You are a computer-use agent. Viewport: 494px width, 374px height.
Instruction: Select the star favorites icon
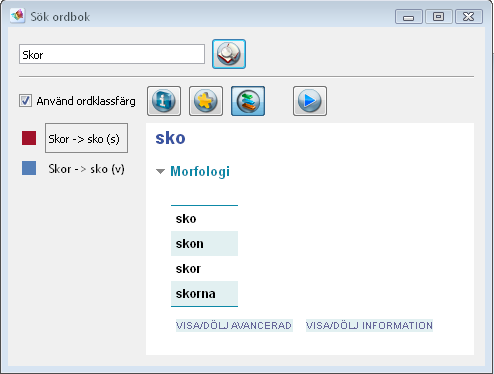tap(206, 101)
